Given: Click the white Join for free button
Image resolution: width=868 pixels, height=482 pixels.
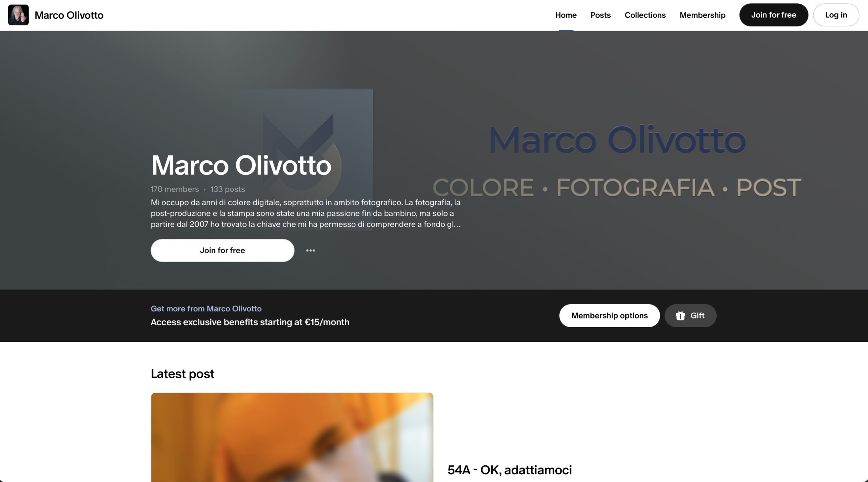Looking at the screenshot, I should click(222, 250).
